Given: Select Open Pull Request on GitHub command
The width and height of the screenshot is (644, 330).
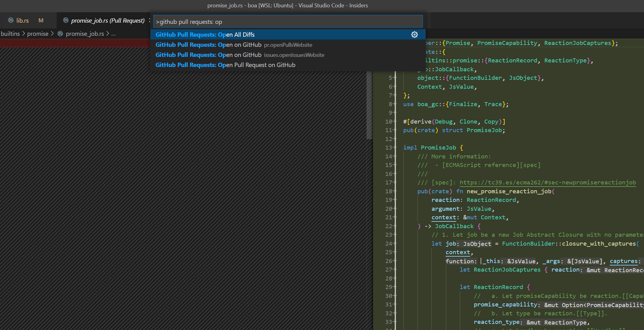Looking at the screenshot, I should coord(288,65).
